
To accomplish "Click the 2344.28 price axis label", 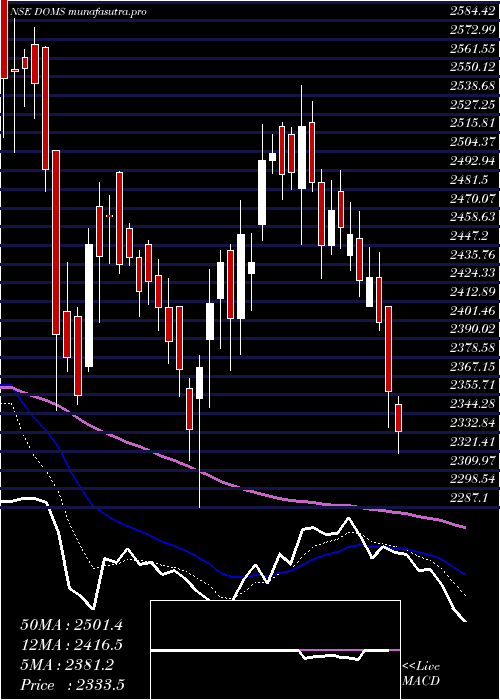I will (x=472, y=404).
